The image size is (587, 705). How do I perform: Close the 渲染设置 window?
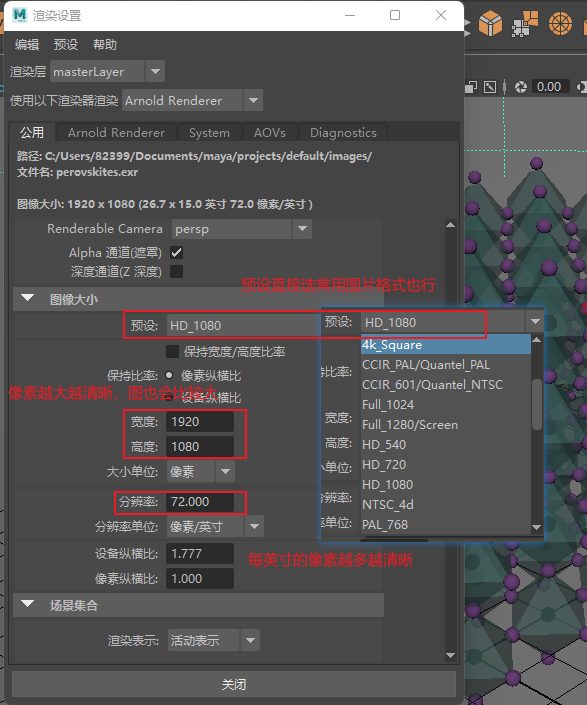441,15
